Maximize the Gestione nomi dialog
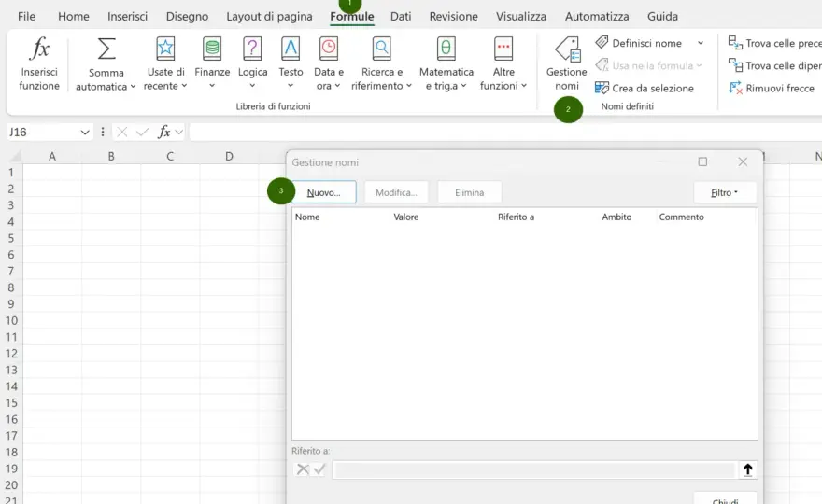822x504 pixels. [702, 161]
